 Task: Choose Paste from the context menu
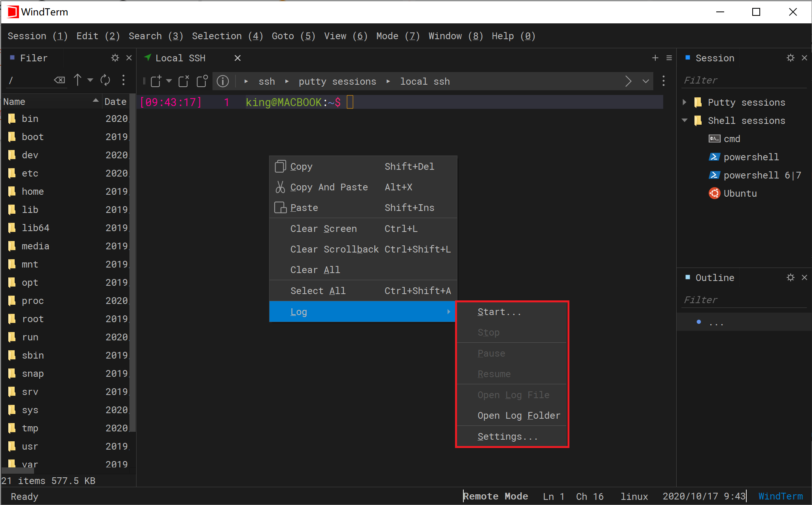pyautogui.click(x=363, y=208)
